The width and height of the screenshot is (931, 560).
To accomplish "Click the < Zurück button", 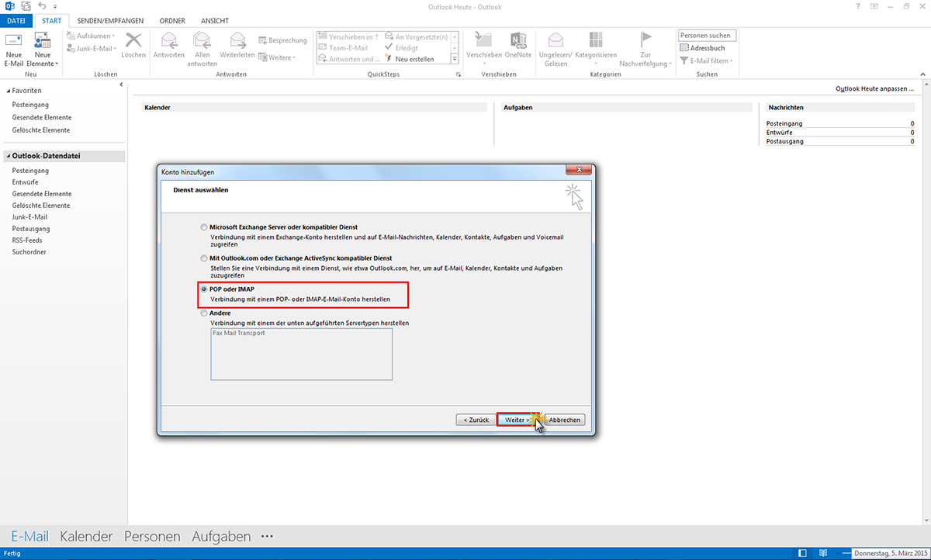I will (476, 420).
